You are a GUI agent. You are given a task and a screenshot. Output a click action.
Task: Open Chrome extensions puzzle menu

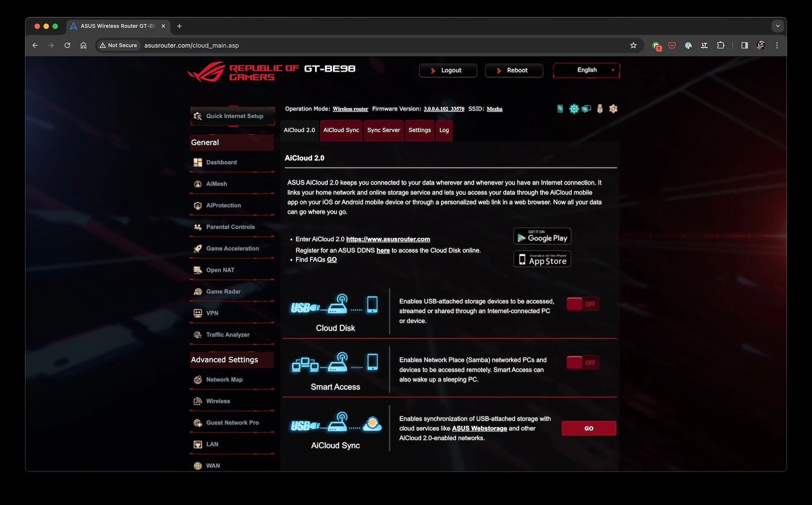tap(721, 45)
